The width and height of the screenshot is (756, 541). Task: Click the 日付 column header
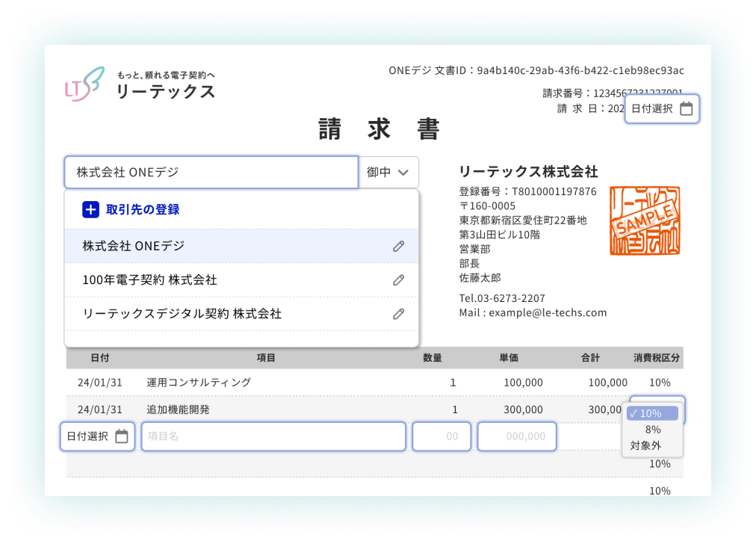(100, 358)
